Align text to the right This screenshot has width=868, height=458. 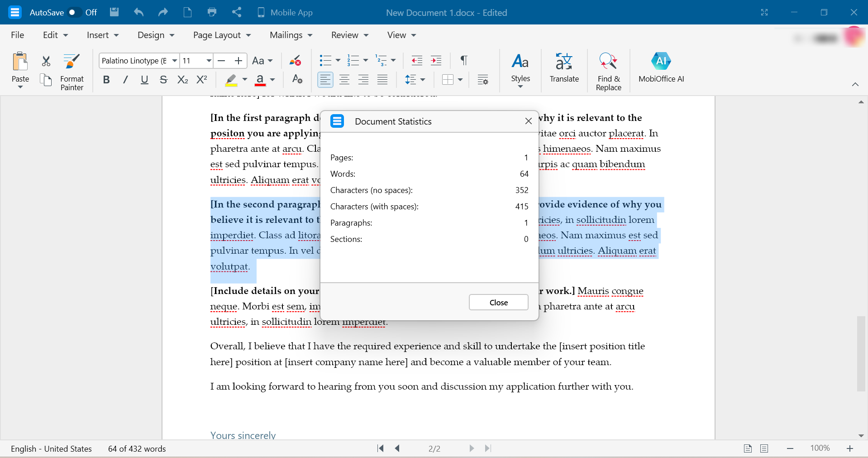[x=363, y=80]
